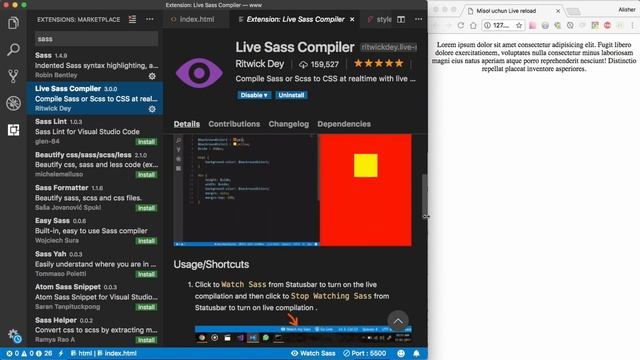The image size is (640, 360).
Task: Click the purple eye extension logo
Action: pos(199,73)
